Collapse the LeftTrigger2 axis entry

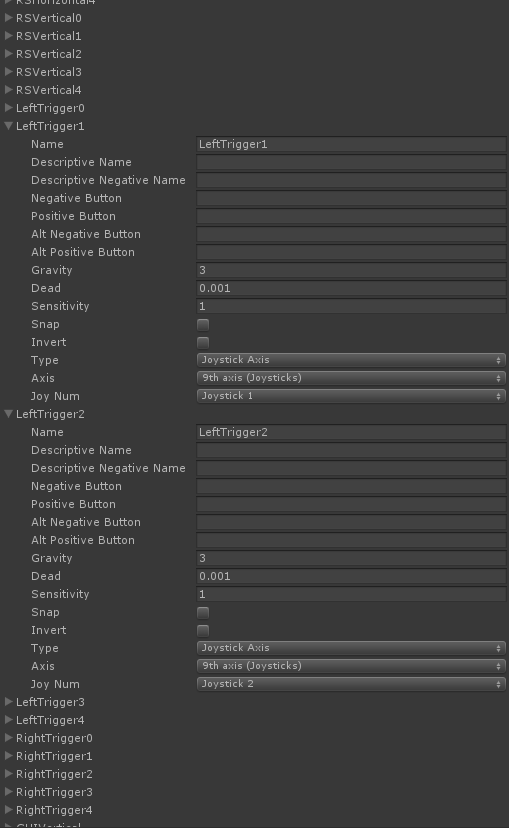[8, 413]
